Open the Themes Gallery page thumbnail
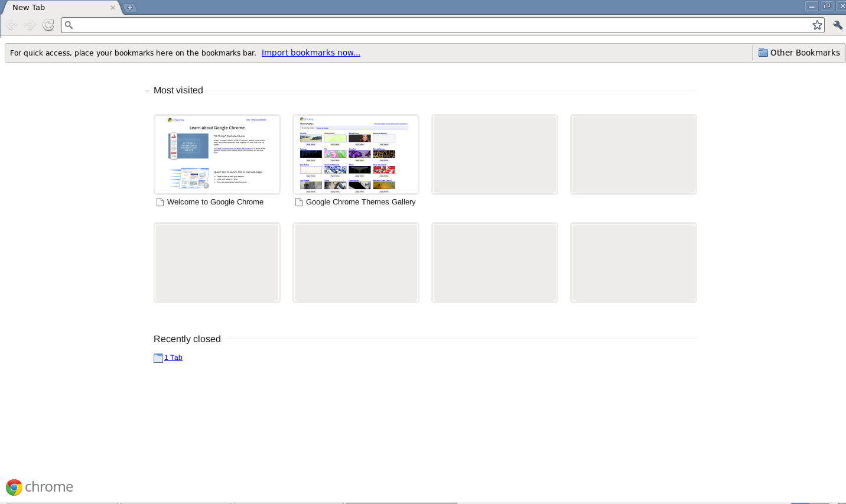 (356, 154)
